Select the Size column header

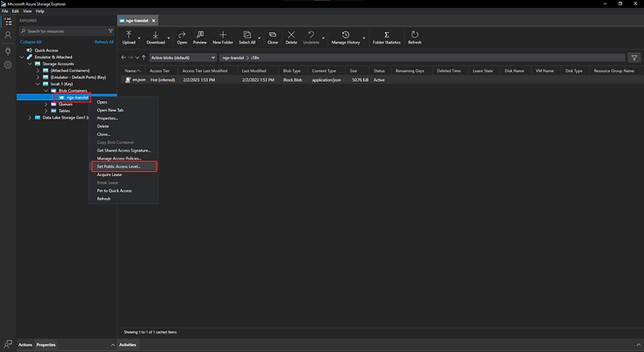(x=353, y=71)
